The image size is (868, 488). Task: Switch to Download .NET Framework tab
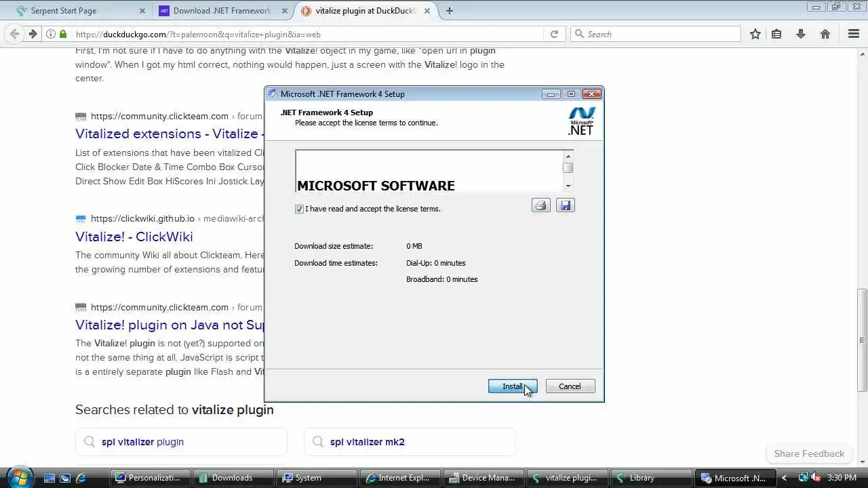coord(222,11)
